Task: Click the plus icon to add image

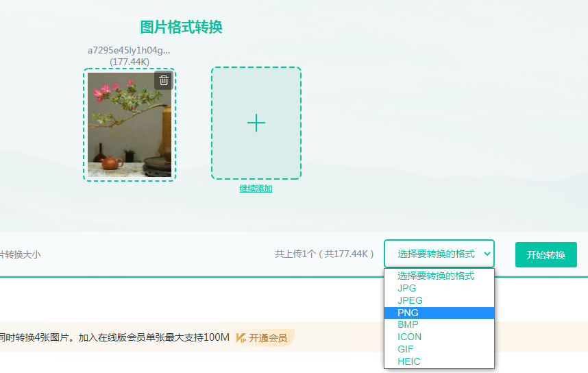Action: [256, 123]
